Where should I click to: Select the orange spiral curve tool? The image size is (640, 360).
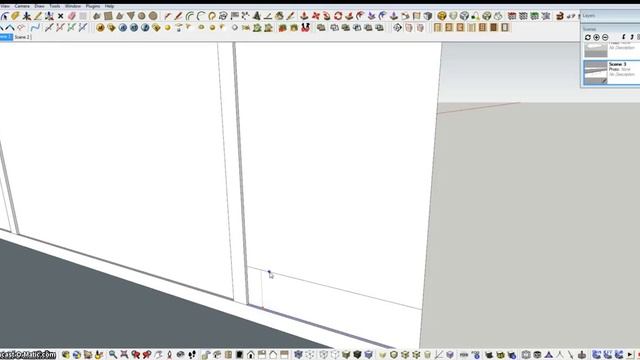[x=212, y=16]
